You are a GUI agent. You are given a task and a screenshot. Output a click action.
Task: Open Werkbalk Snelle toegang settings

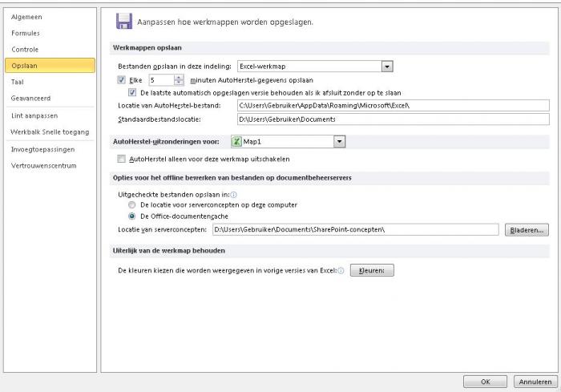[x=50, y=132]
